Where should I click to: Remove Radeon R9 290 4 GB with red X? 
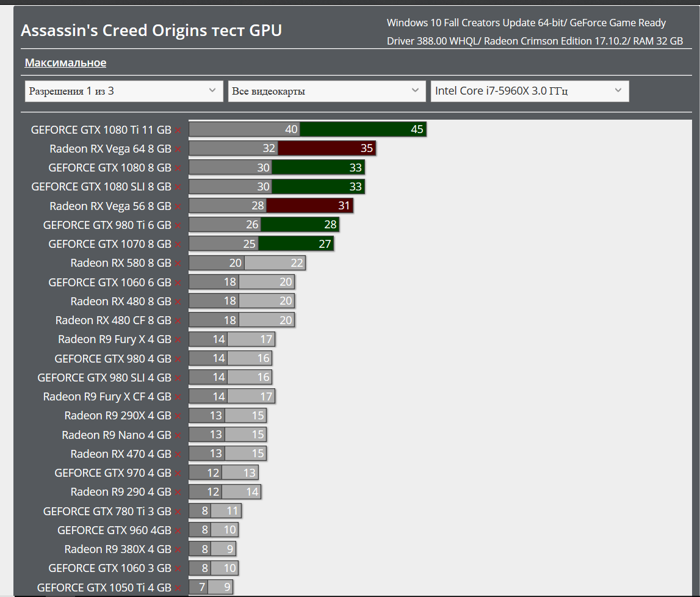[x=178, y=493]
